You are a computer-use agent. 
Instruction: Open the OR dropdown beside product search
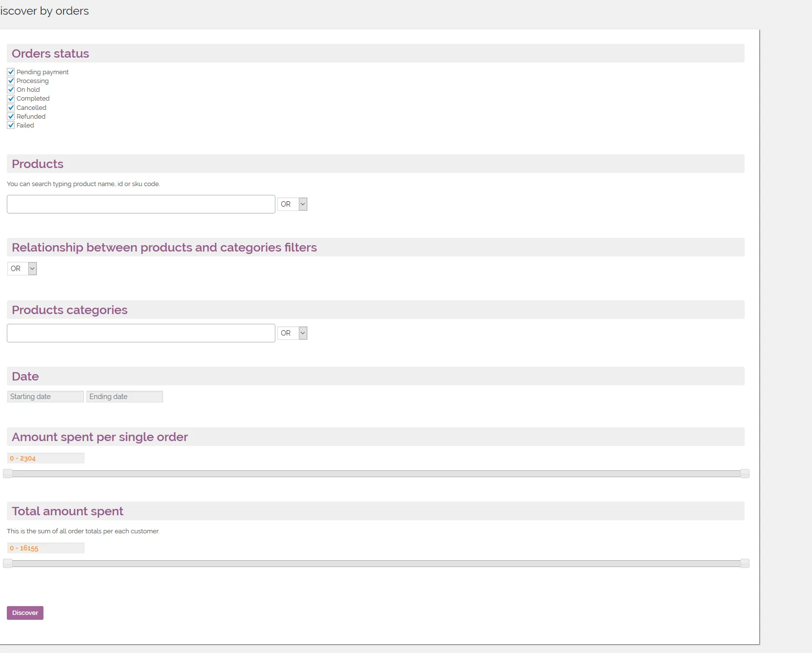(x=292, y=204)
